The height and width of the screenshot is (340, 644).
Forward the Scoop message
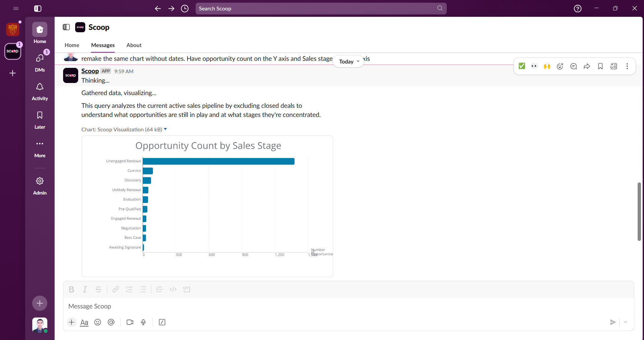[x=587, y=66]
